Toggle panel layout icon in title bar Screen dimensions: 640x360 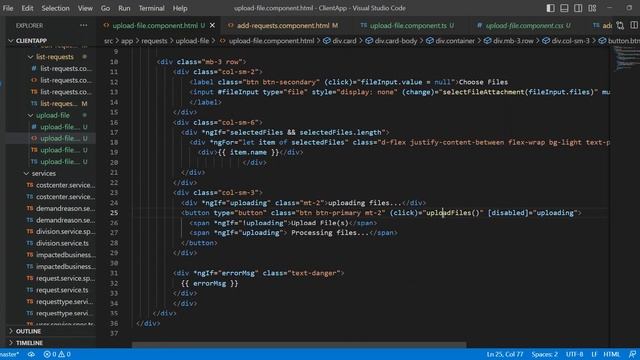click(564, 8)
